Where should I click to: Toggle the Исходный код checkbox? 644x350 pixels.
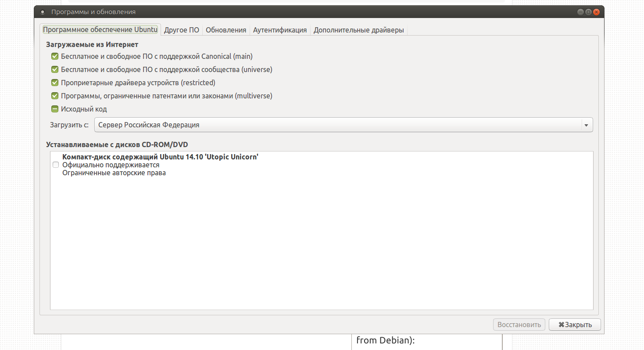tap(55, 109)
